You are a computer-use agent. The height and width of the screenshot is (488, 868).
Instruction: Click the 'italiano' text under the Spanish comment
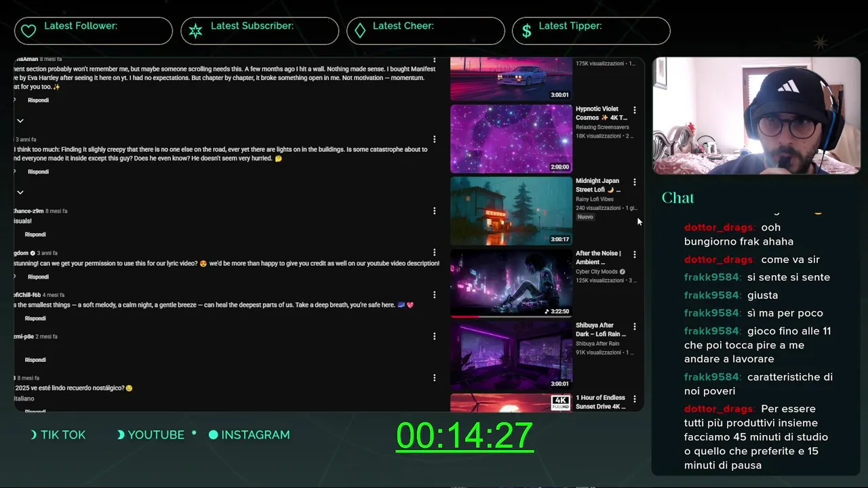coord(24,399)
